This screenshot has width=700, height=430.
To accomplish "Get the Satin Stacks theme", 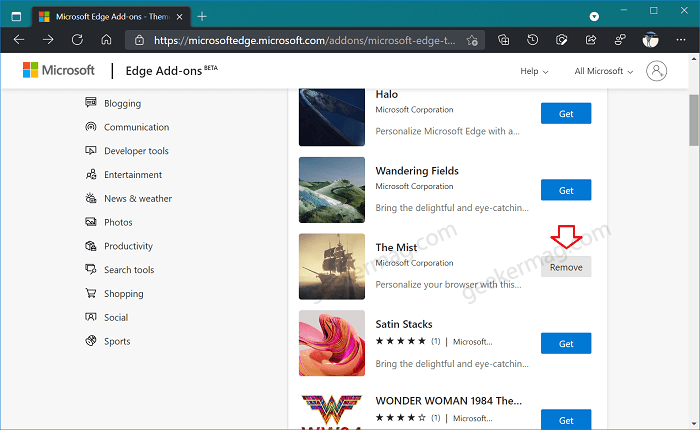I will (x=566, y=343).
